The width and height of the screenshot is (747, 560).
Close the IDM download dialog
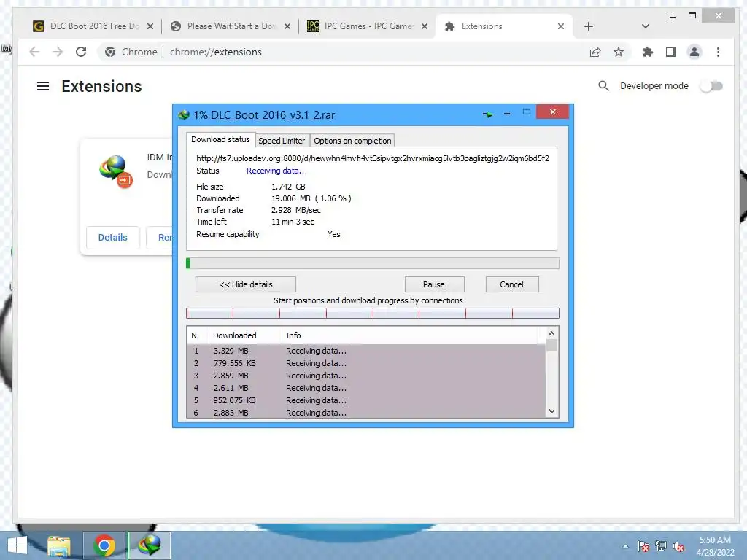553,112
